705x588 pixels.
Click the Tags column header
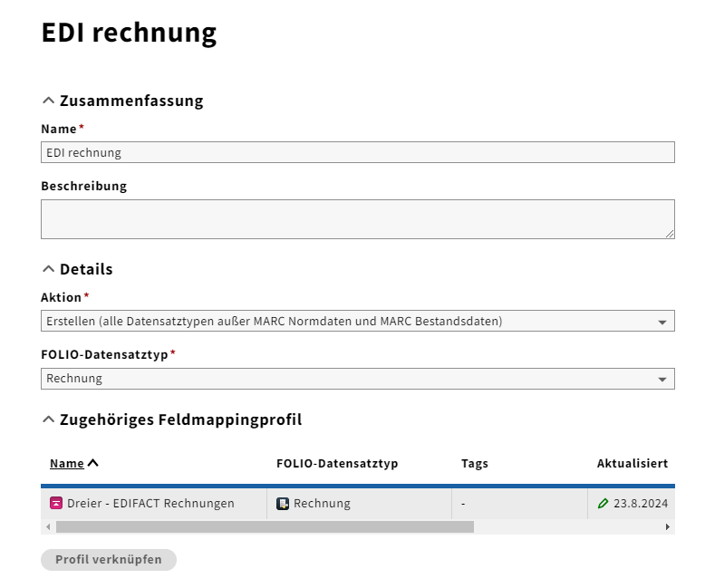pos(475,464)
